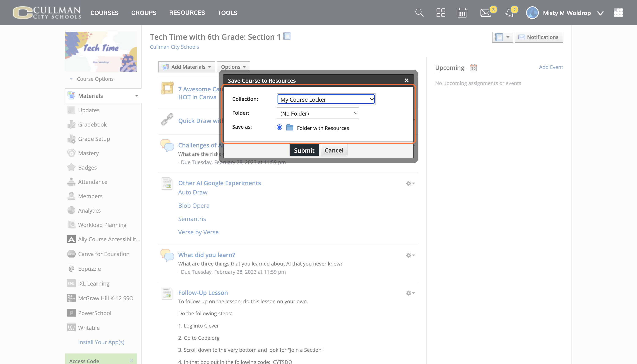Open the Add Event link
637x364 pixels.
(x=551, y=67)
